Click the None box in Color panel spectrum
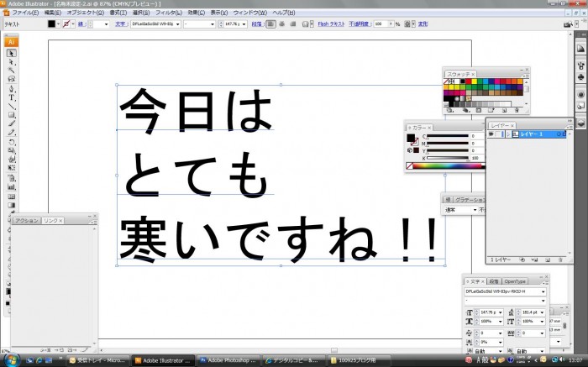This screenshot has height=367, width=588. tap(410, 166)
